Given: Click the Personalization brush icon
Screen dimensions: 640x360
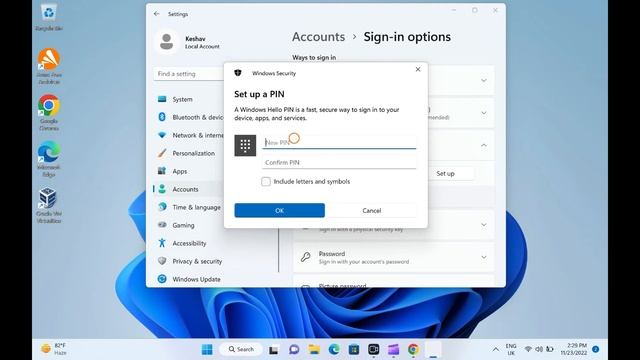Looking at the screenshot, I should pyautogui.click(x=162, y=153).
